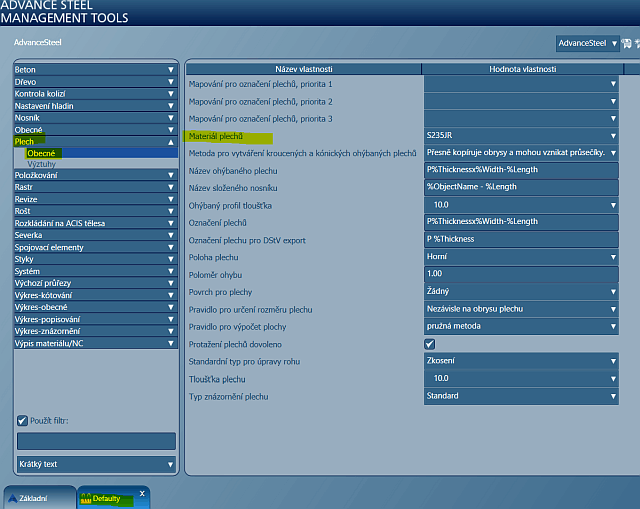Edit the Označení plechů value field
This screenshot has width=640, height=509.
pyautogui.click(x=521, y=222)
